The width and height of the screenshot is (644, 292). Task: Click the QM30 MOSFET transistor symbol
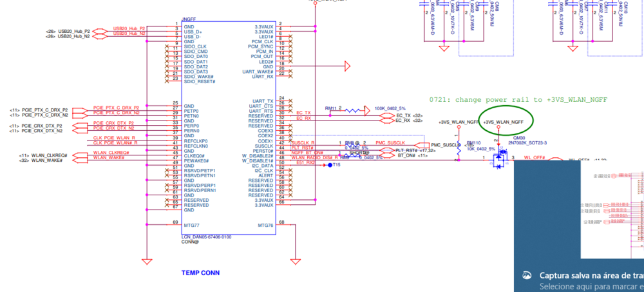point(498,159)
